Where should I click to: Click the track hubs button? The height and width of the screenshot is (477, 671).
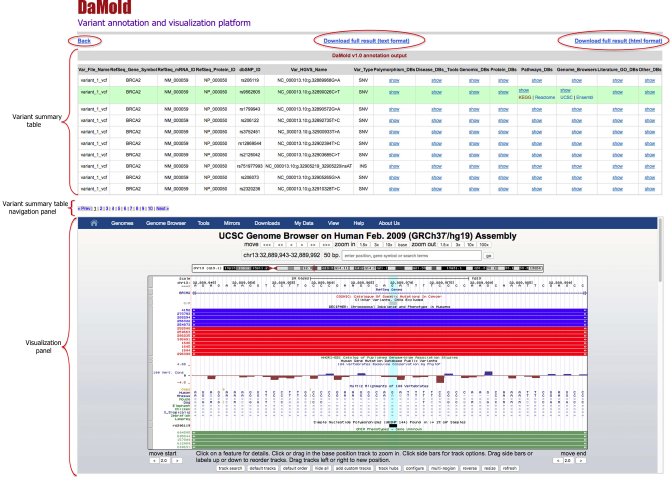[x=389, y=468]
